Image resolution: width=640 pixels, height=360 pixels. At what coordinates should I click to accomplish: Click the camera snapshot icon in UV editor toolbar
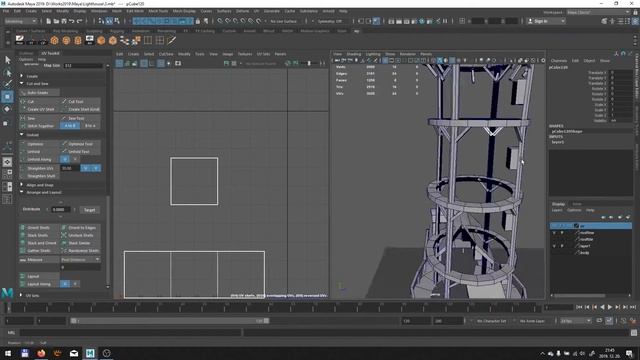[x=178, y=63]
